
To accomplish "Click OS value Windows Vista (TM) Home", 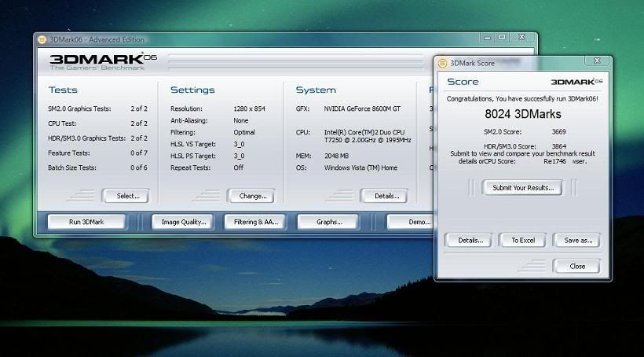I will pyautogui.click(x=360, y=167).
